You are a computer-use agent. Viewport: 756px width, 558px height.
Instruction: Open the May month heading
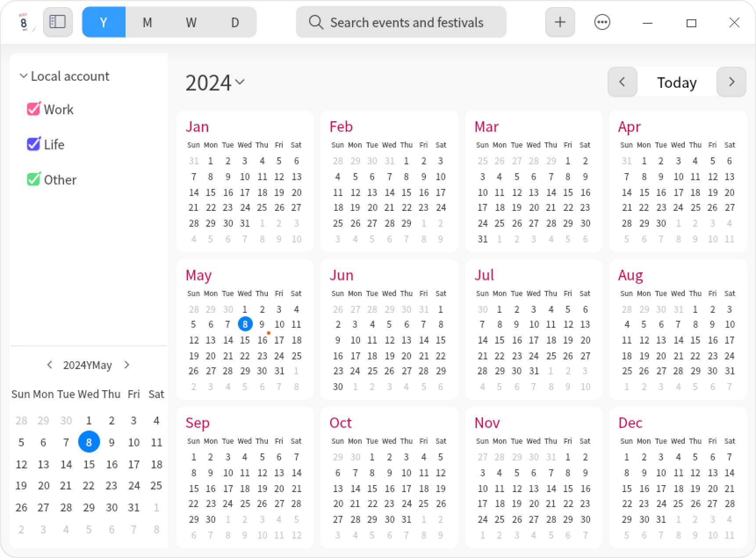(198, 275)
